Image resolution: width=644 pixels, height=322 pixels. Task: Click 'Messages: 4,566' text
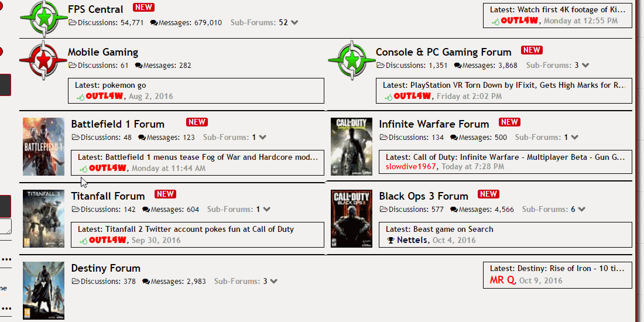(x=487, y=210)
